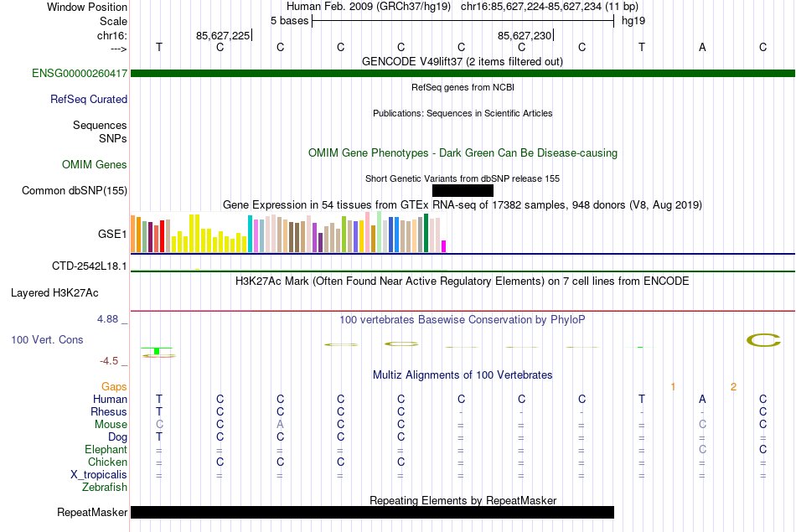Screen dimensions: 796x532
Task: Select the Human alignment row label
Action: point(110,400)
